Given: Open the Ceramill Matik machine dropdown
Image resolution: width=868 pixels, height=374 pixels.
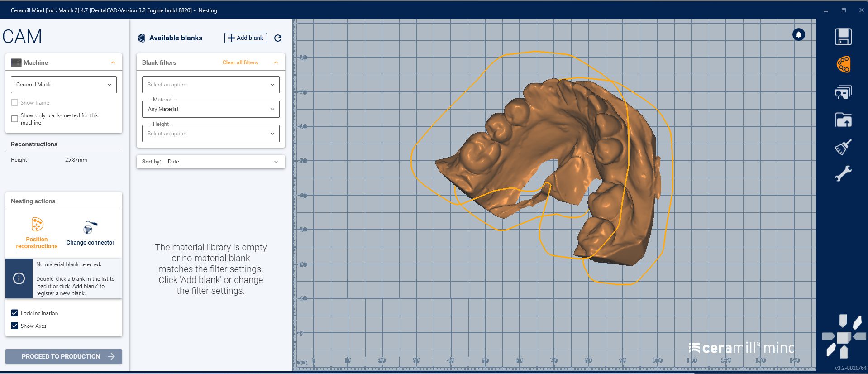Looking at the screenshot, I should [x=63, y=85].
